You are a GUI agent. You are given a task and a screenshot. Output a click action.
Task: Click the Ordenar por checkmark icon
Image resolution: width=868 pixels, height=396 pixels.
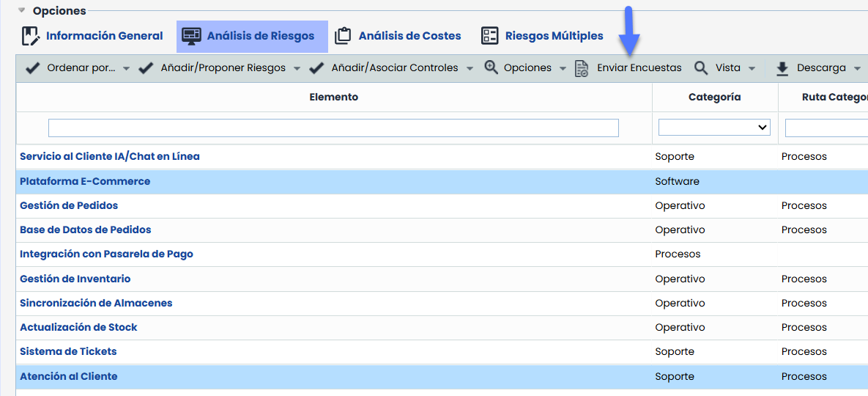[x=33, y=68]
